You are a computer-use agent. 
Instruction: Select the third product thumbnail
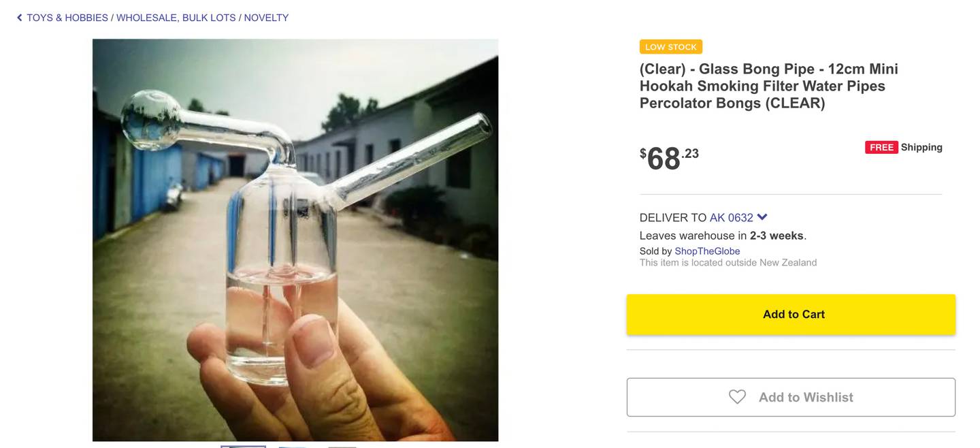pos(342,446)
